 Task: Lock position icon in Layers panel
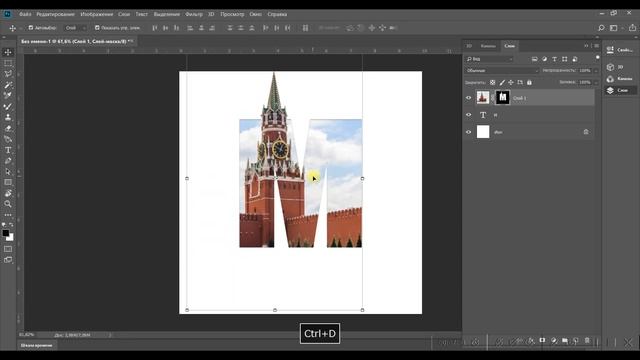pyautogui.click(x=511, y=82)
